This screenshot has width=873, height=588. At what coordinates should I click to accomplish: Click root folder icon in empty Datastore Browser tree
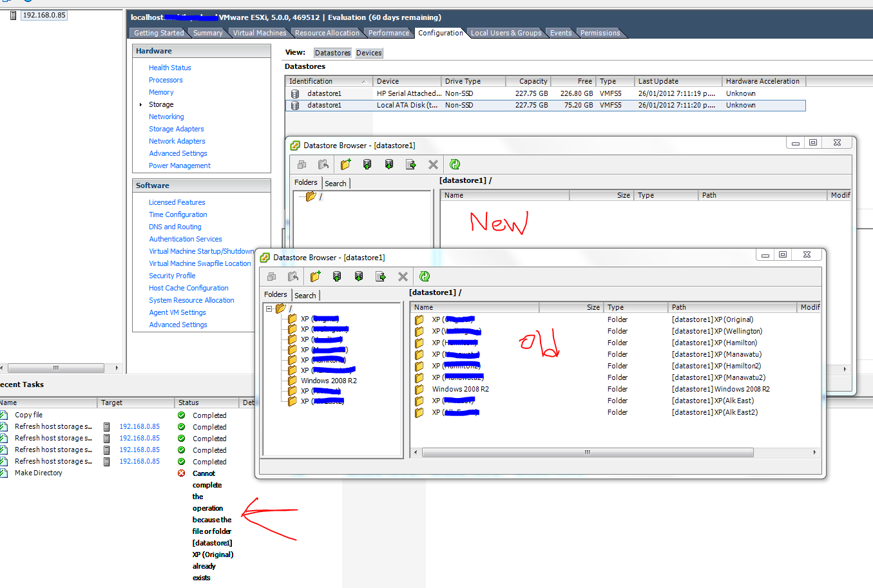pos(311,196)
